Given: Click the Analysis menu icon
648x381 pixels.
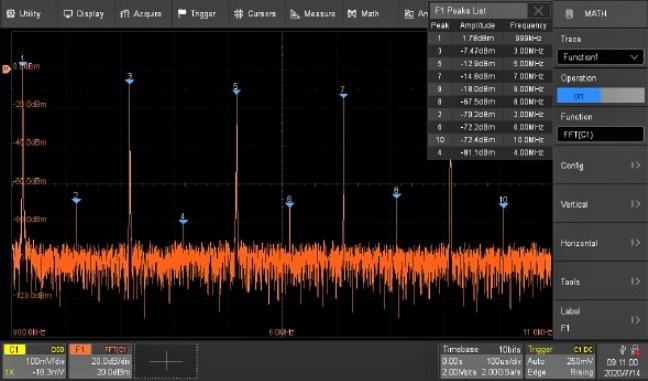Looking at the screenshot, I should [x=409, y=14].
